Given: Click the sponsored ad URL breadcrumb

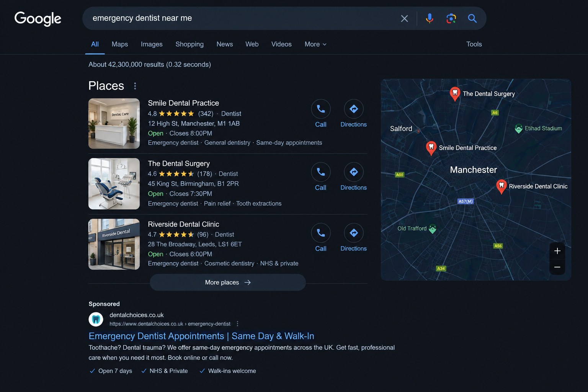Looking at the screenshot, I should (x=170, y=324).
